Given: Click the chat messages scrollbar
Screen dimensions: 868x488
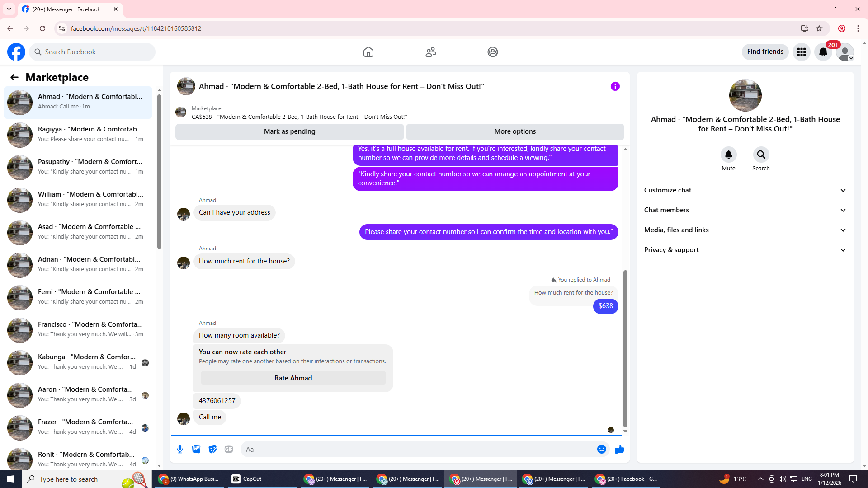Looking at the screenshot, I should tap(625, 348).
